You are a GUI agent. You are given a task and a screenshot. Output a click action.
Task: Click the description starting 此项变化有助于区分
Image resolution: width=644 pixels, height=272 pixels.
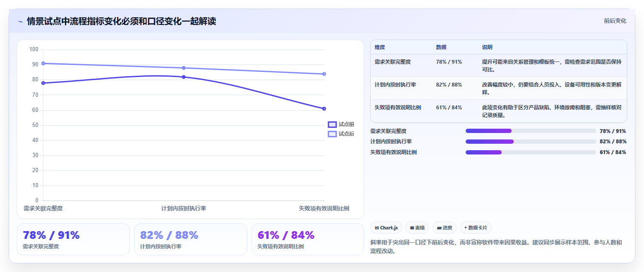click(552, 111)
